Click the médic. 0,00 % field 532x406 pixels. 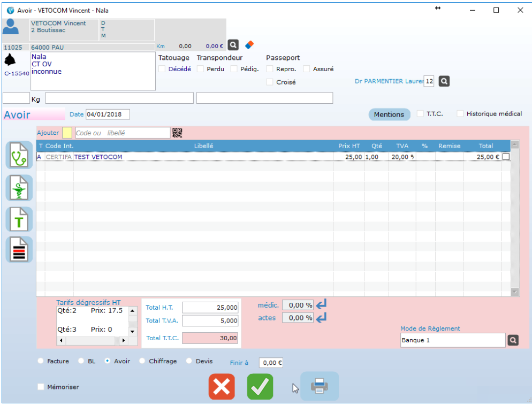click(298, 305)
